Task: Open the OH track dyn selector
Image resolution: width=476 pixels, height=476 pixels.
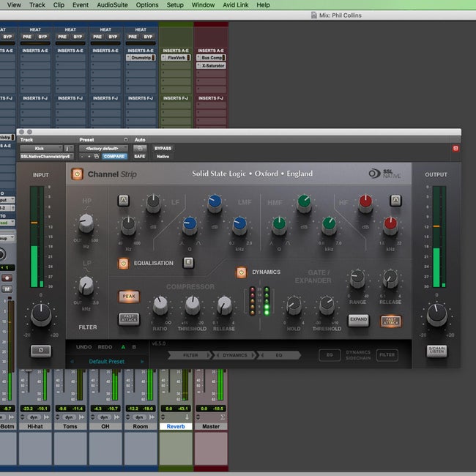Action: click(x=104, y=417)
